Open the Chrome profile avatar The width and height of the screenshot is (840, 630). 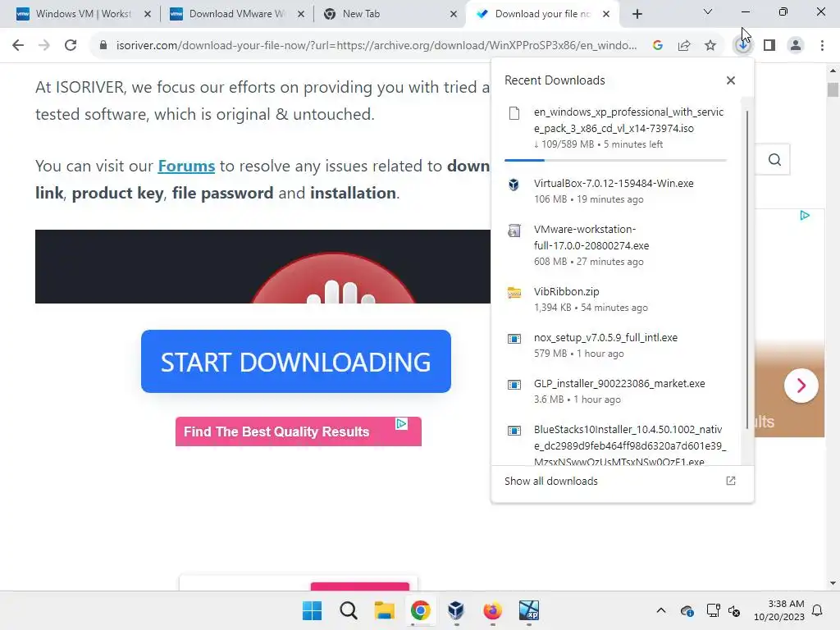(796, 46)
